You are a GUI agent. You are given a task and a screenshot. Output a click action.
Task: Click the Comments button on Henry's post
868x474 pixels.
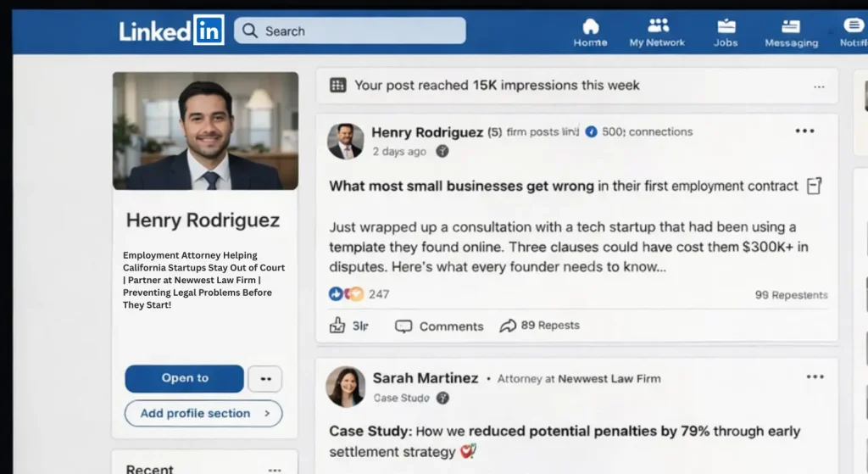(x=439, y=326)
